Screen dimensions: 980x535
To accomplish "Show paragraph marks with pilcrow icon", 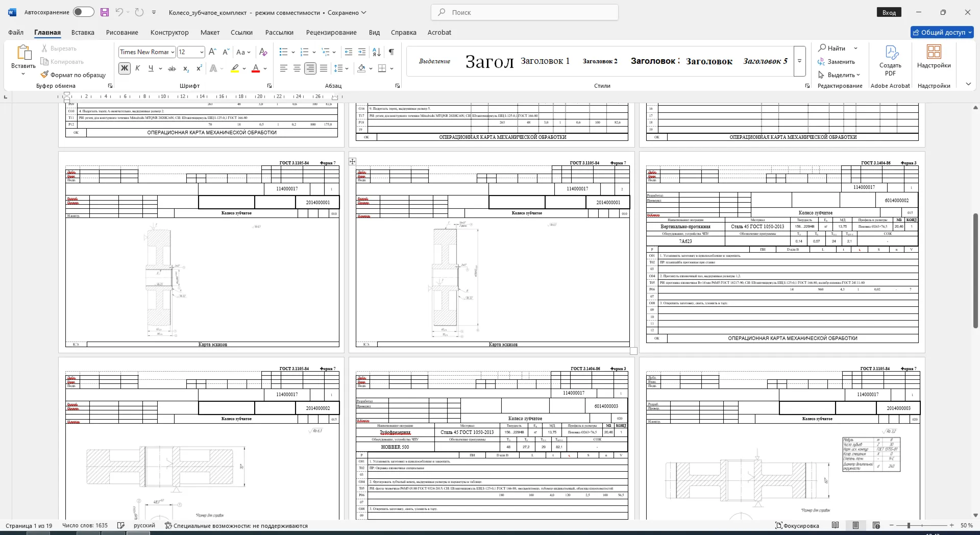I will pyautogui.click(x=391, y=52).
